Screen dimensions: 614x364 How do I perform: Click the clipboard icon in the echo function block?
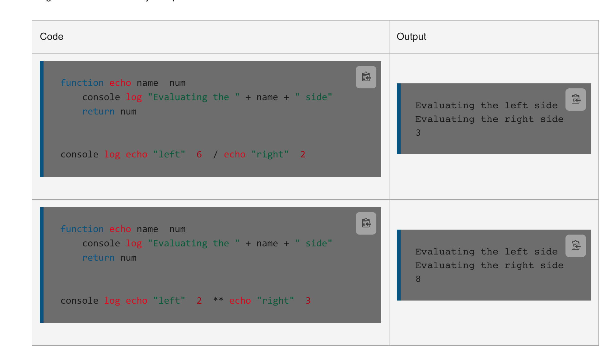coord(365,77)
